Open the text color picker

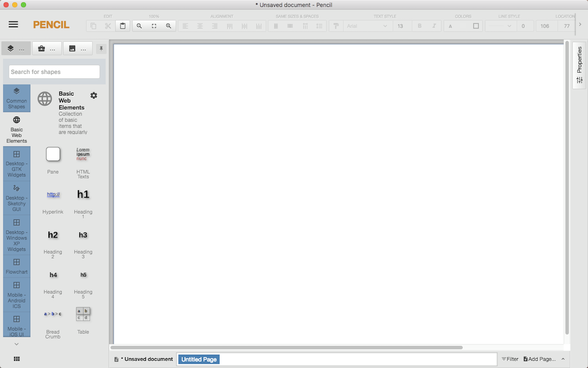click(x=451, y=26)
